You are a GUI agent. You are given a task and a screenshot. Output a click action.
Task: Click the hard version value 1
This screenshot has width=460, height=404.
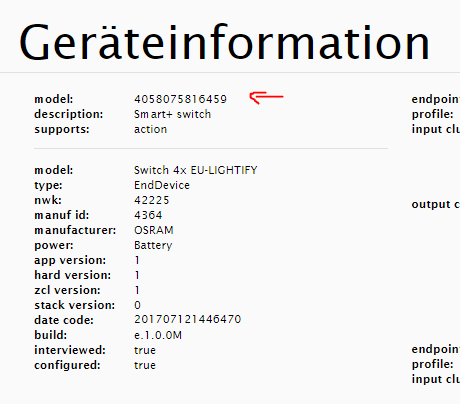tap(137, 275)
